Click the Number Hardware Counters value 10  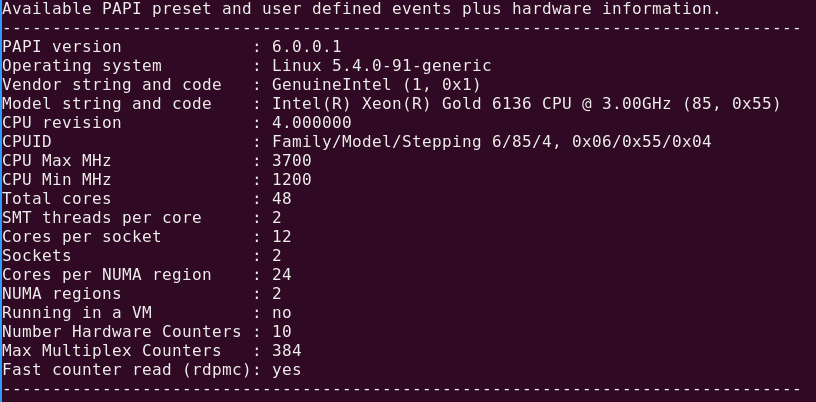(282, 332)
